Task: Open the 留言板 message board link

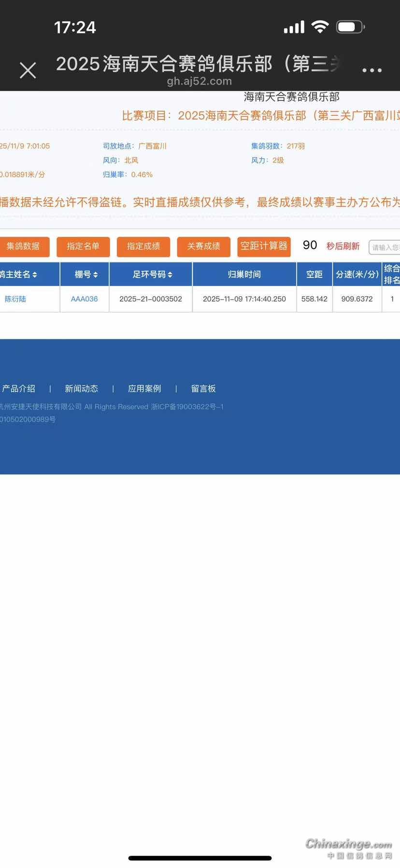Action: pos(203,389)
